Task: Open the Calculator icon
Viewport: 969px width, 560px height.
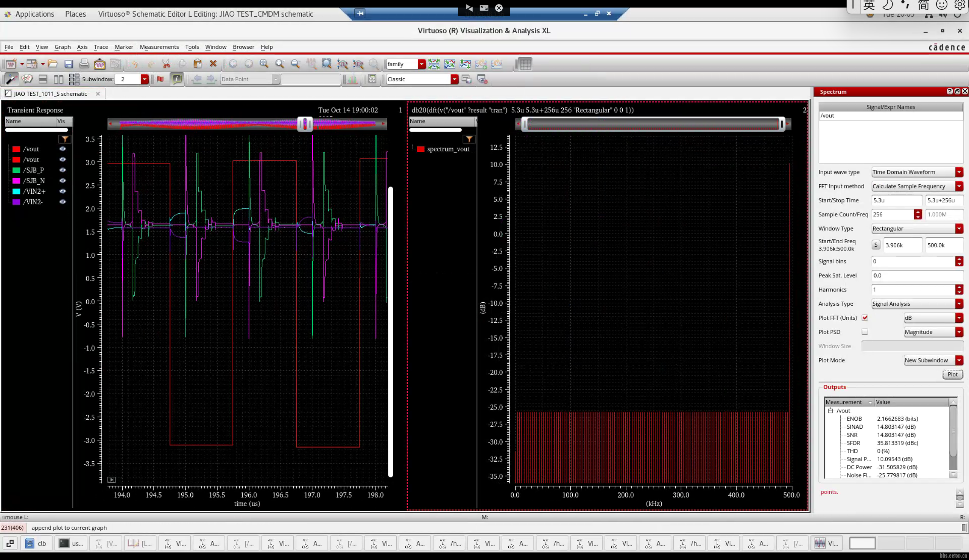Action: 372,79
